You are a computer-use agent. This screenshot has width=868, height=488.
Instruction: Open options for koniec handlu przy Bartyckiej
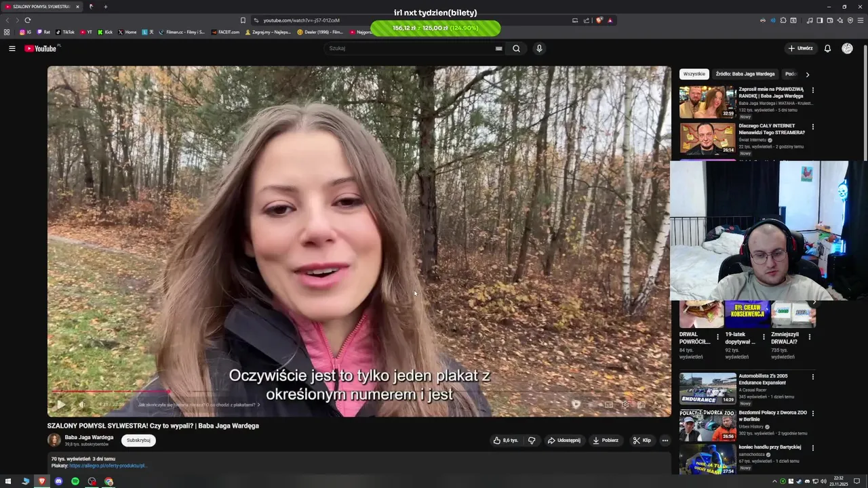coord(813,449)
